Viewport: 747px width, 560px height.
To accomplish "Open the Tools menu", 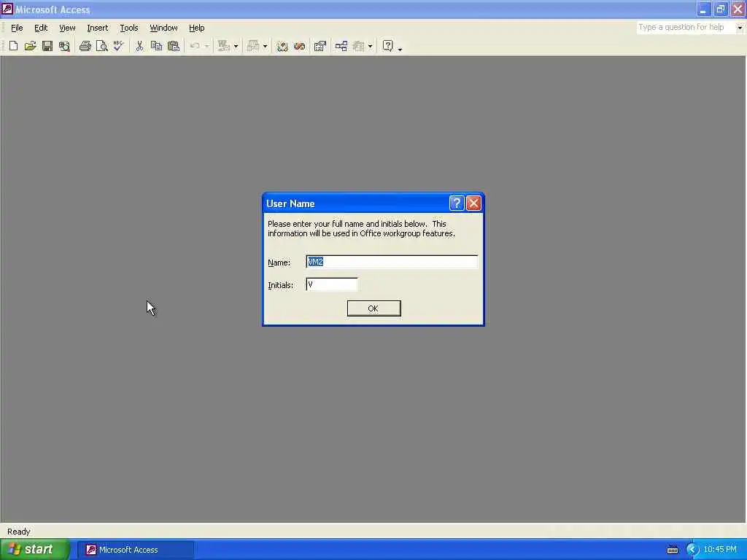I will pos(128,28).
